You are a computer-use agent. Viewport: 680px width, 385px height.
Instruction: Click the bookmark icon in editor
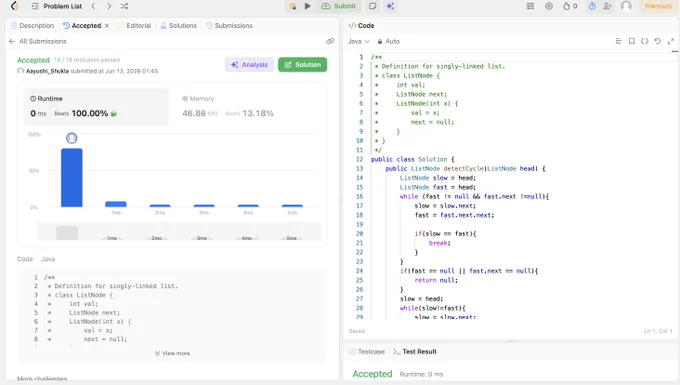tap(631, 41)
